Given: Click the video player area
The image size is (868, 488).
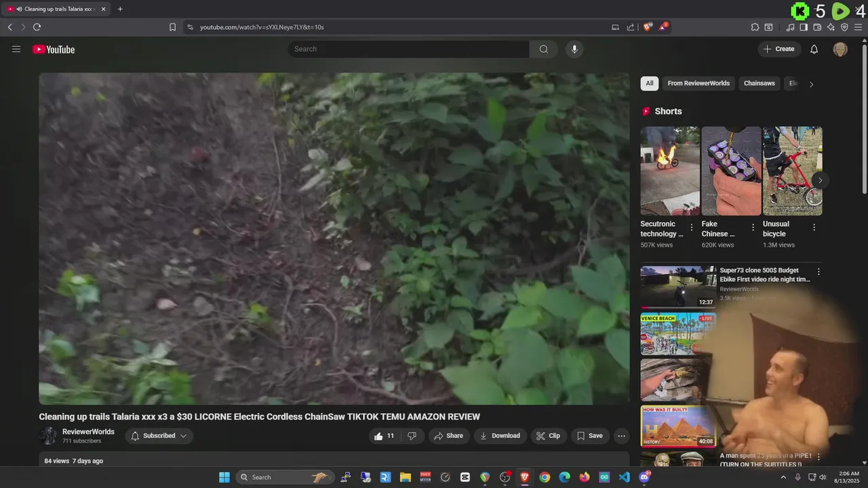Looking at the screenshot, I should (334, 239).
